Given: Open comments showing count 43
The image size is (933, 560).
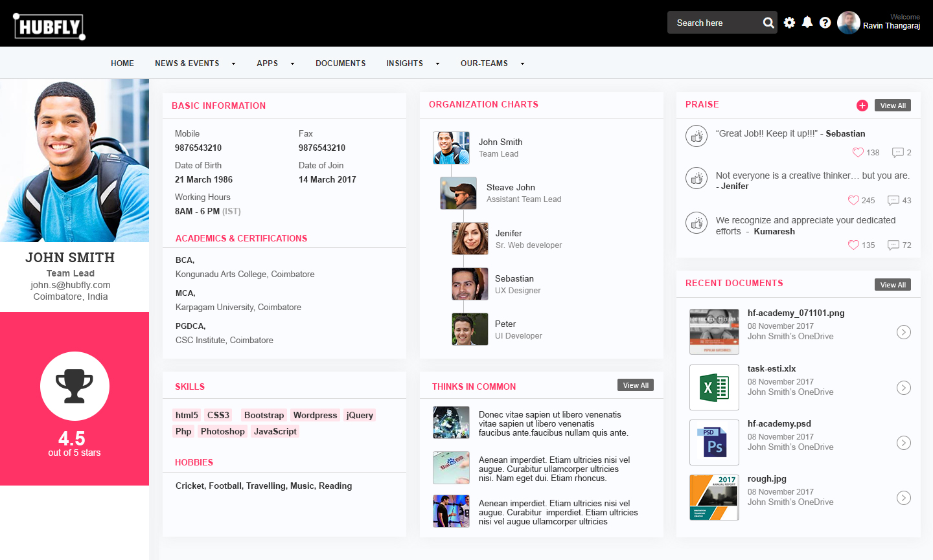Looking at the screenshot, I should 893,201.
